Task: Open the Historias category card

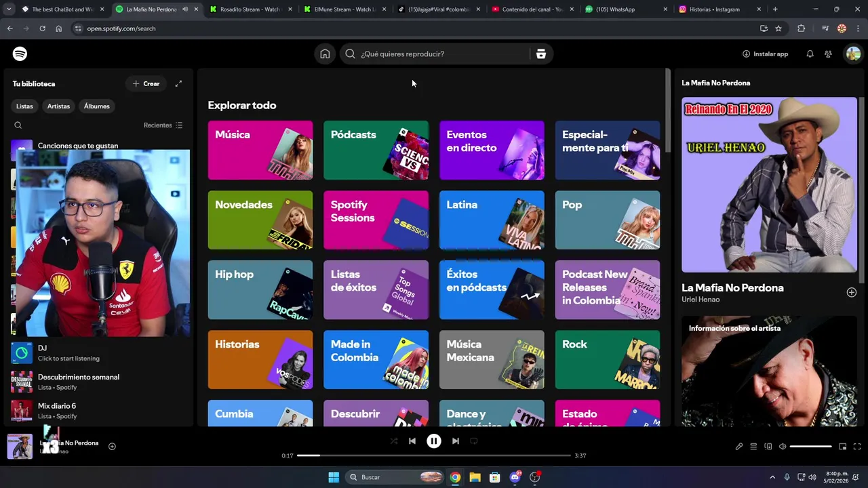Action: (x=260, y=359)
